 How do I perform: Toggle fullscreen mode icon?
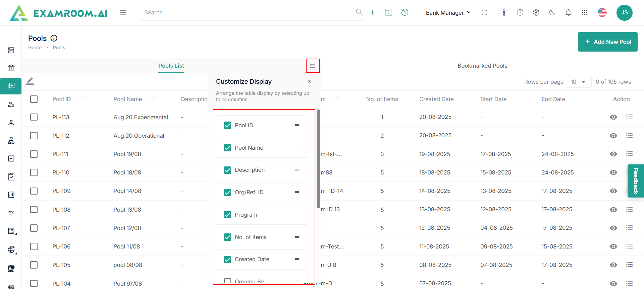[x=484, y=12]
